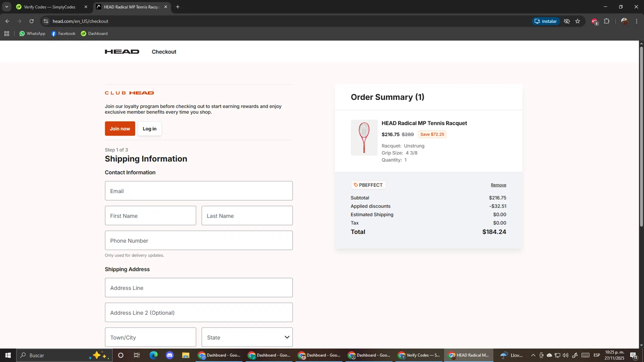Viewport: 644px width, 362px height.
Task: Open the ESP language indicator
Action: 597,356
